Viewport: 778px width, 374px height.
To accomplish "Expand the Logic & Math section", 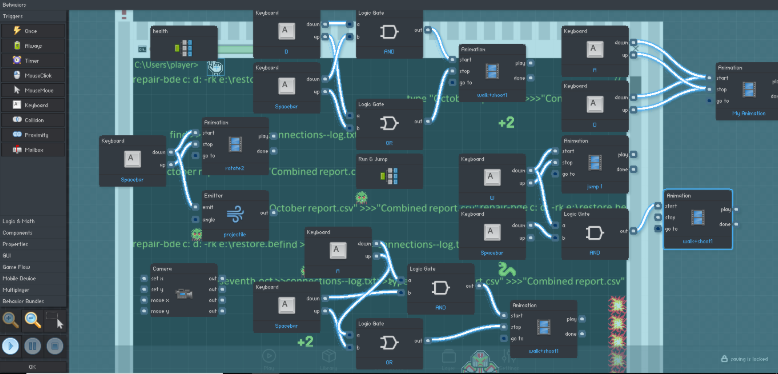I will (x=33, y=221).
